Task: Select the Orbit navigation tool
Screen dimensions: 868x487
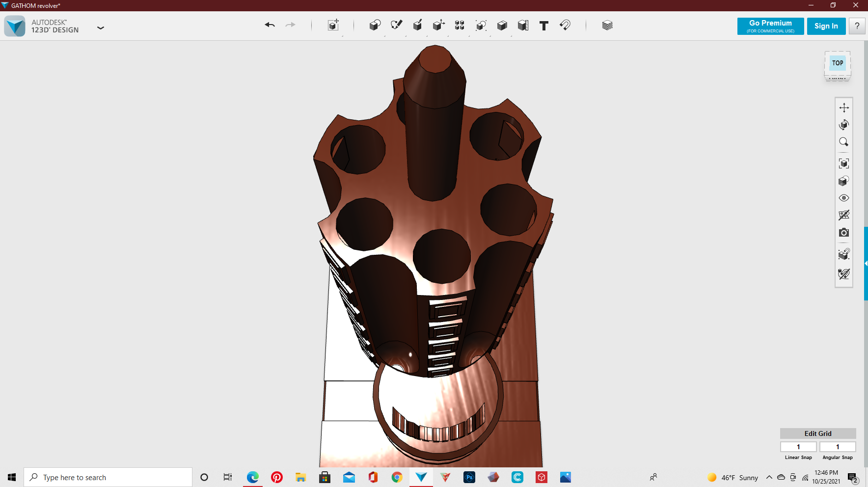Action: pos(844,125)
